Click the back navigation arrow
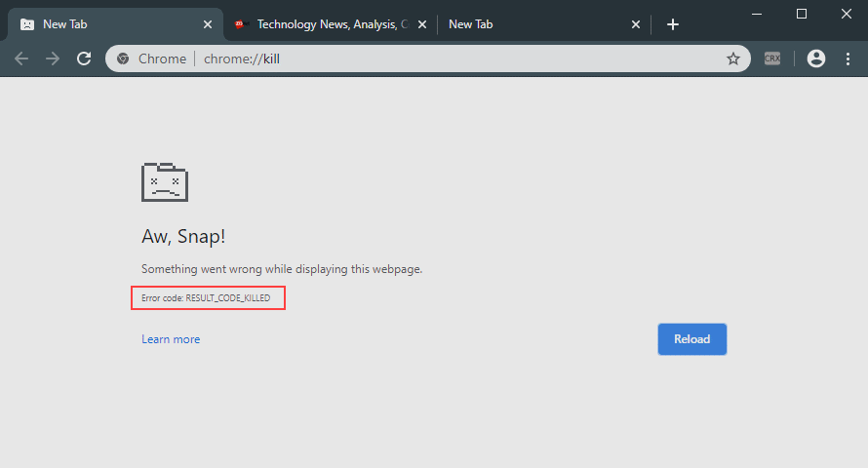 coord(21,58)
